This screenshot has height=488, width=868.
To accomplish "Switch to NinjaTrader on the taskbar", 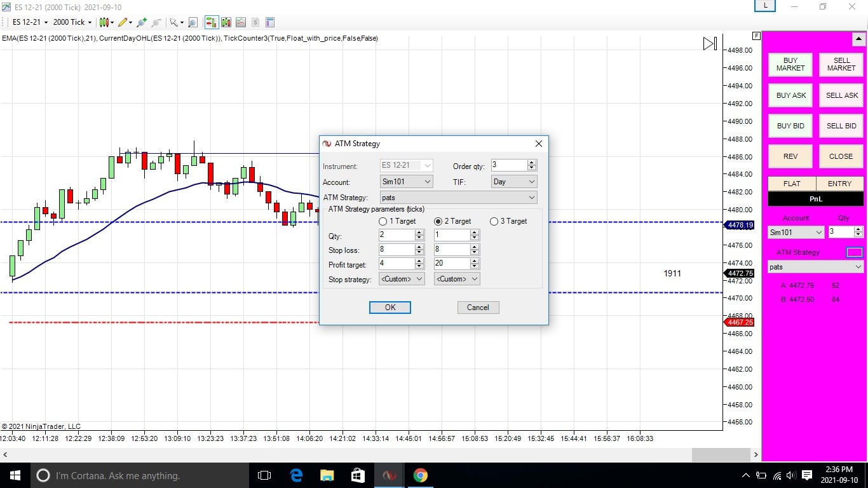I will pos(390,475).
